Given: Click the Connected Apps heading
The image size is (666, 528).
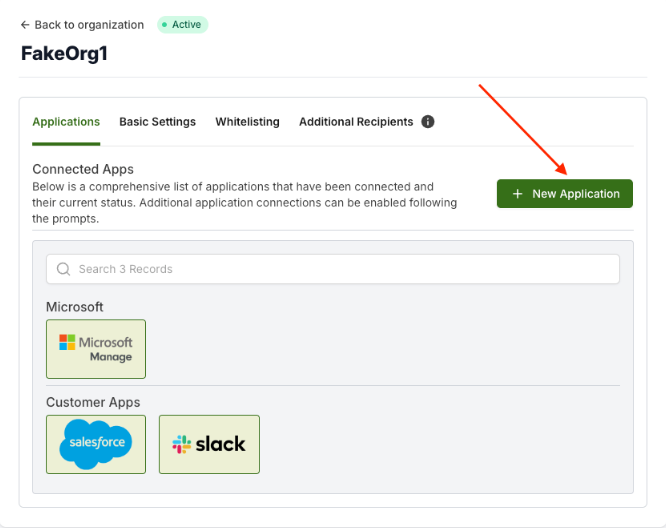Looking at the screenshot, I should pos(83,170).
